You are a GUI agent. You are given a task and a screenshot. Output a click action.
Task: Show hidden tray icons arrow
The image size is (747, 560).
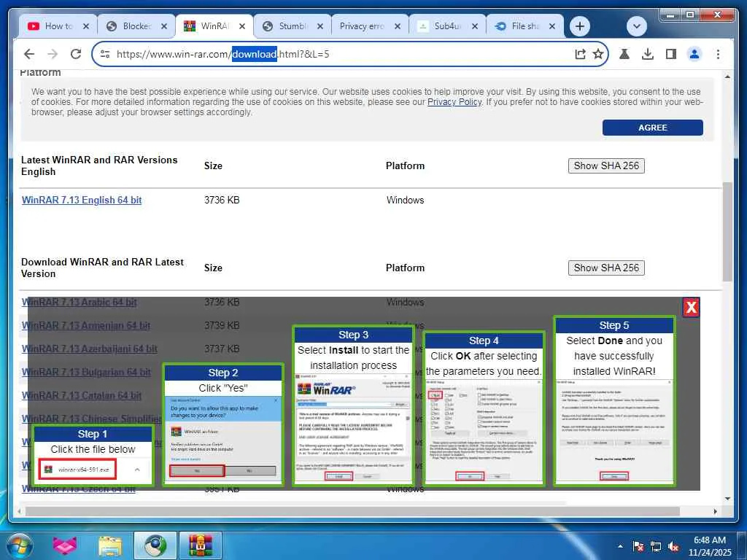[x=620, y=546]
